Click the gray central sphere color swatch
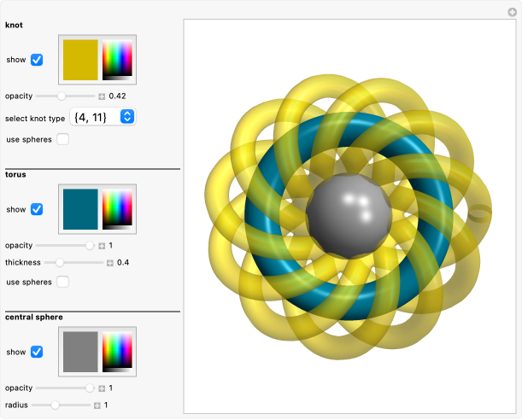 point(80,352)
